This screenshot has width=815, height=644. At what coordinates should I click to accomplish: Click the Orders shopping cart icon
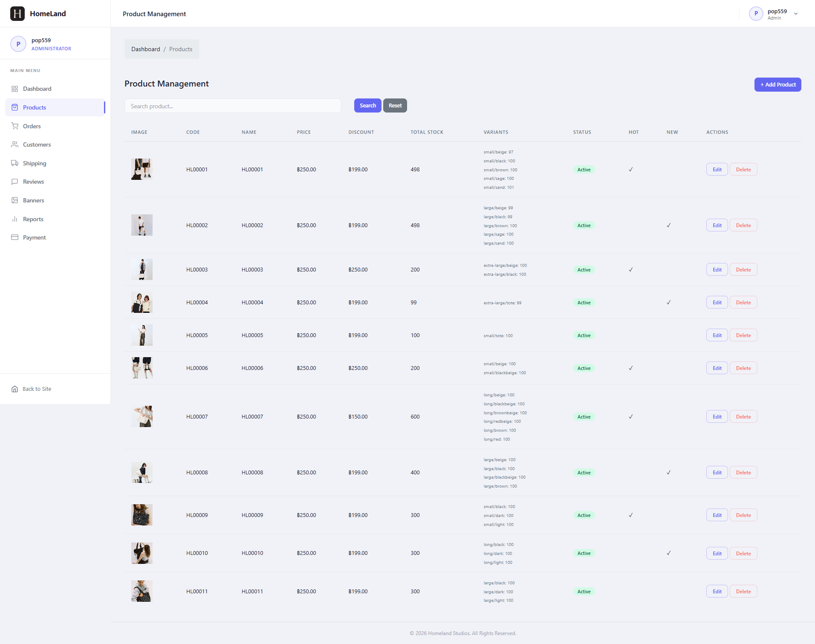pyautogui.click(x=14, y=126)
